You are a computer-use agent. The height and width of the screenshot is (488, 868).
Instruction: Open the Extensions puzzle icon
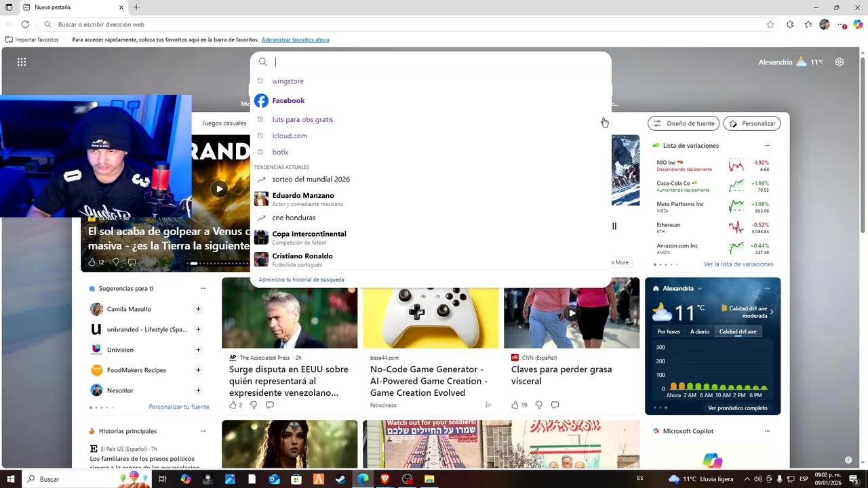point(790,24)
